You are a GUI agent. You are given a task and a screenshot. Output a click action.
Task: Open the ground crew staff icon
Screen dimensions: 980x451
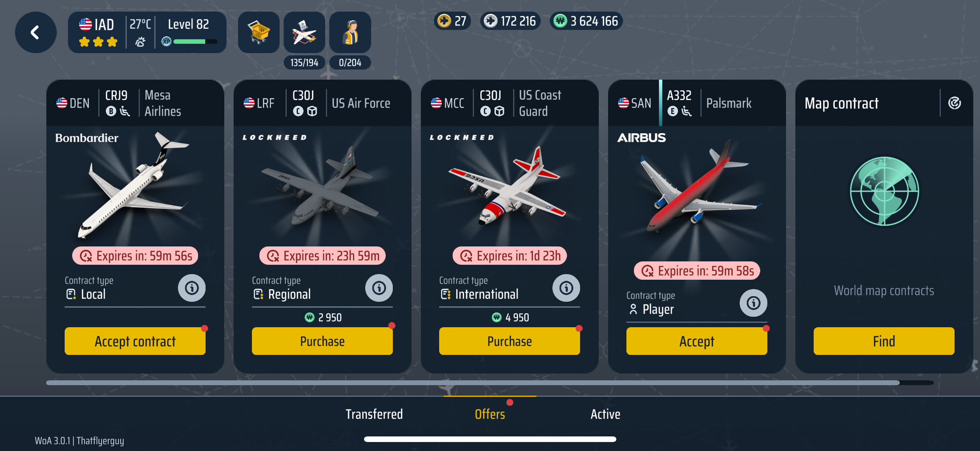click(350, 33)
